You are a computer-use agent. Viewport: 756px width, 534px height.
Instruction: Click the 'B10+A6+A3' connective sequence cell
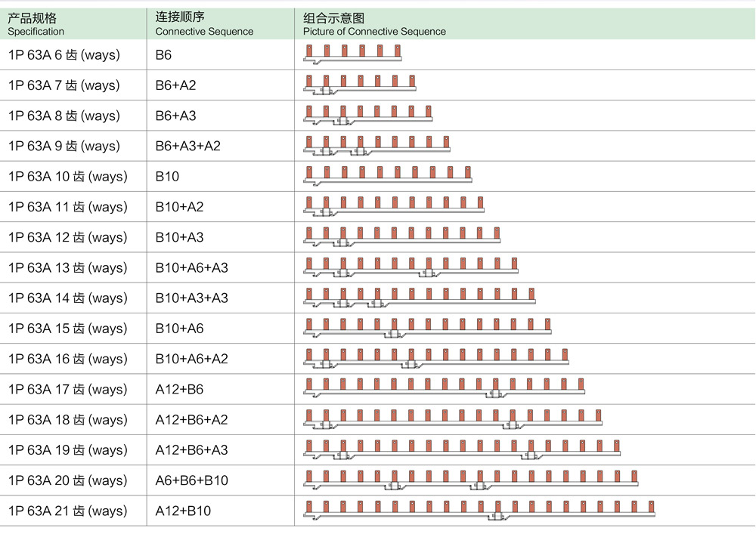(220, 267)
